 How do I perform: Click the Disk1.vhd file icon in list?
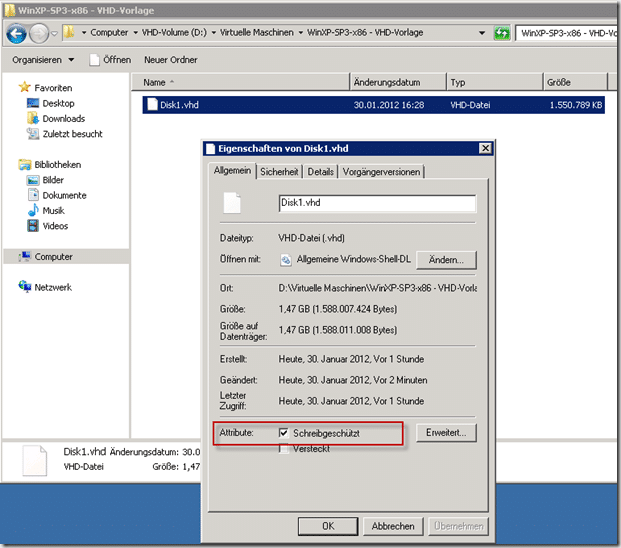pos(152,105)
